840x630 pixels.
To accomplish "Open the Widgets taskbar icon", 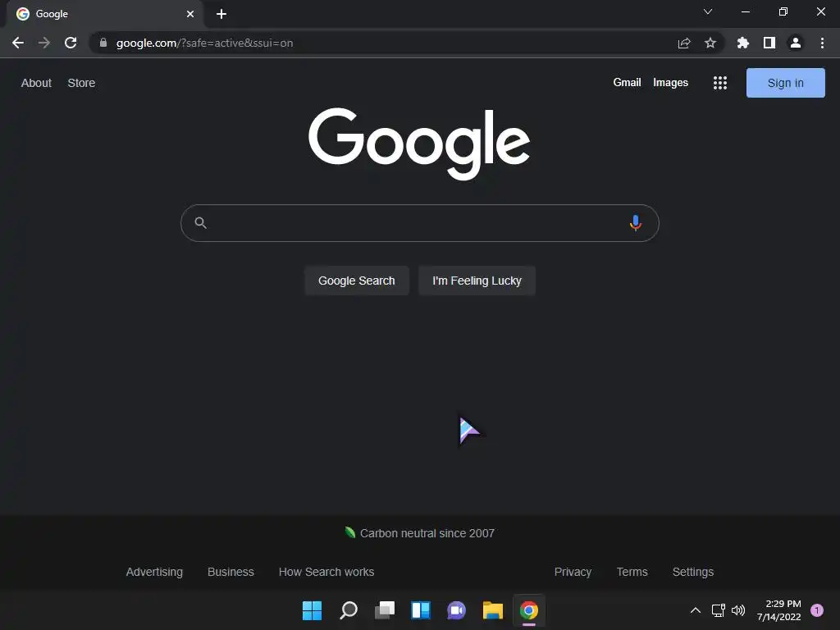I will click(421, 610).
